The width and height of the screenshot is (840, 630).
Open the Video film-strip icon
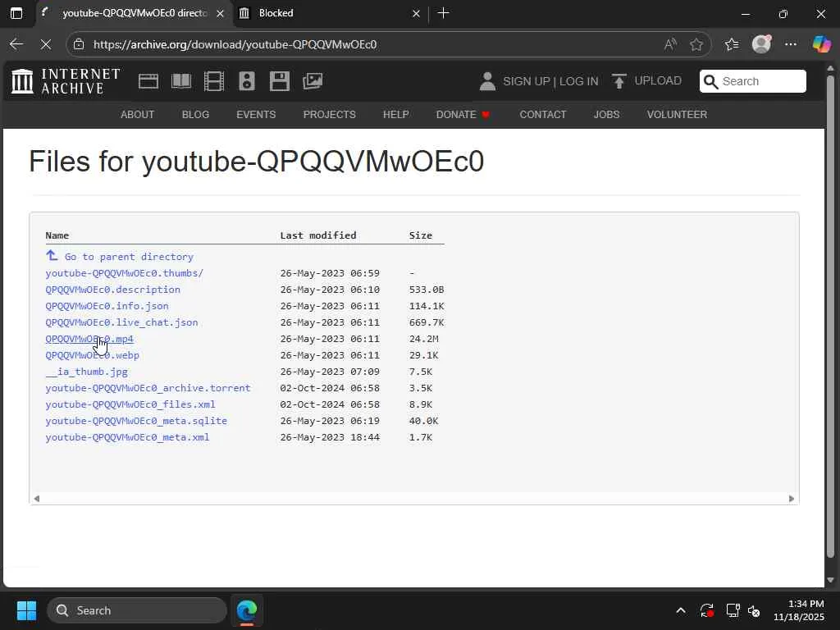[214, 81]
